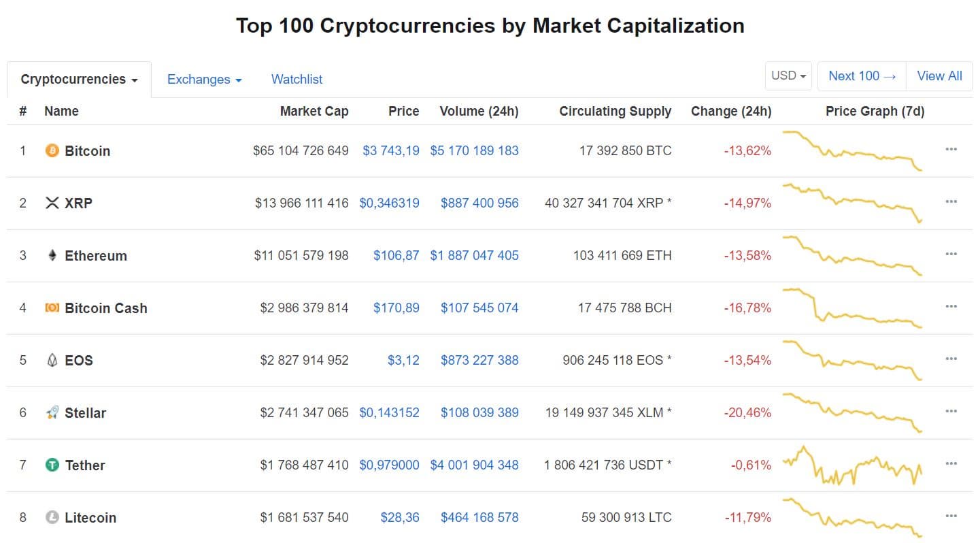The width and height of the screenshot is (980, 543).
Task: Select the XRP icon
Action: tap(51, 203)
